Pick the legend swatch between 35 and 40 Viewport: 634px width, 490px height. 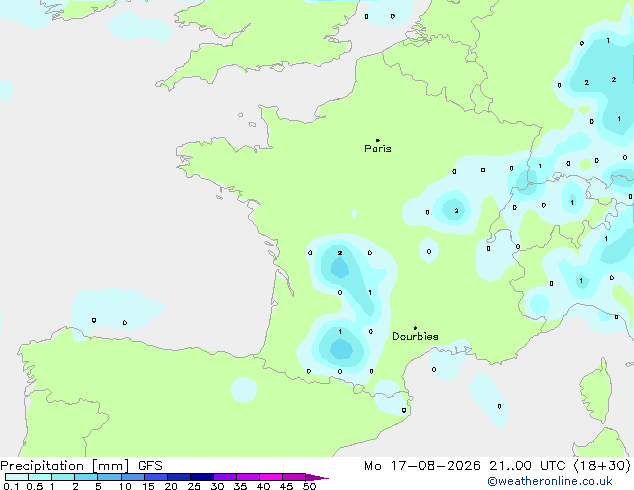tap(248, 477)
